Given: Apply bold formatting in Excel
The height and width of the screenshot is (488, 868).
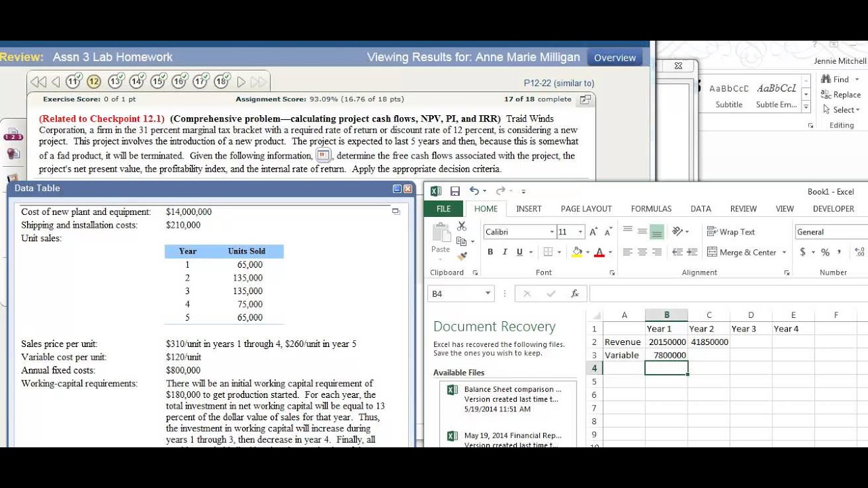Looking at the screenshot, I should click(490, 252).
